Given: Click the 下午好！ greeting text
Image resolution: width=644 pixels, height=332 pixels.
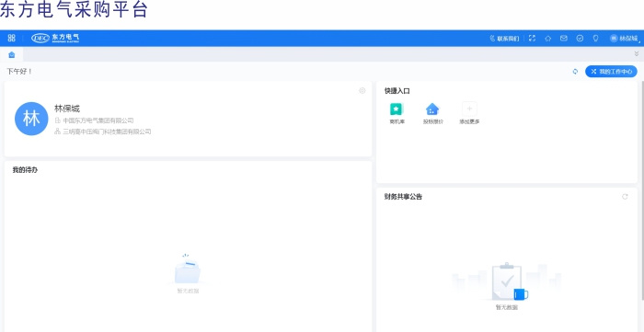Looking at the screenshot, I should pos(19,72).
